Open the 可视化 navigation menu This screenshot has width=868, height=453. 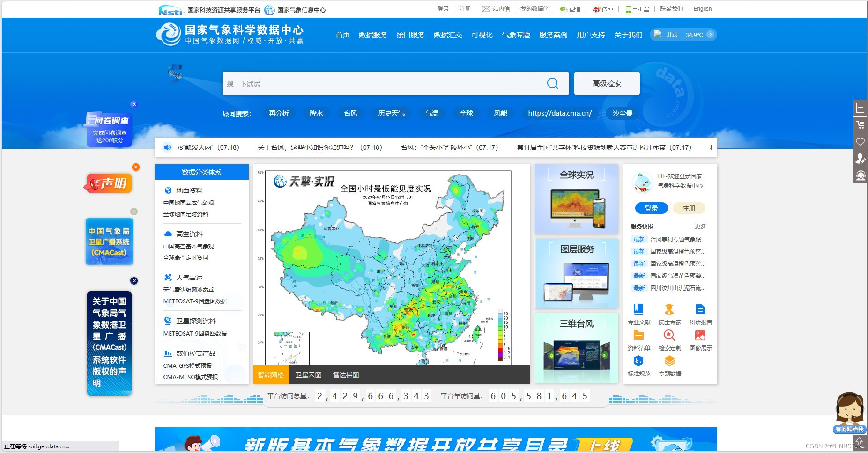point(482,35)
